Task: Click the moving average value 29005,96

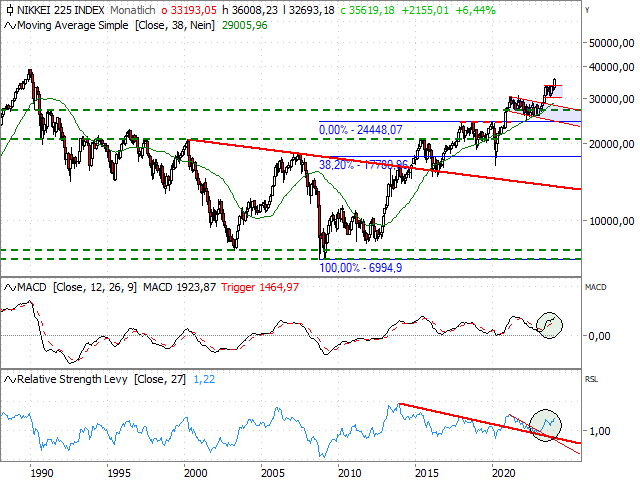Action: 244,25
